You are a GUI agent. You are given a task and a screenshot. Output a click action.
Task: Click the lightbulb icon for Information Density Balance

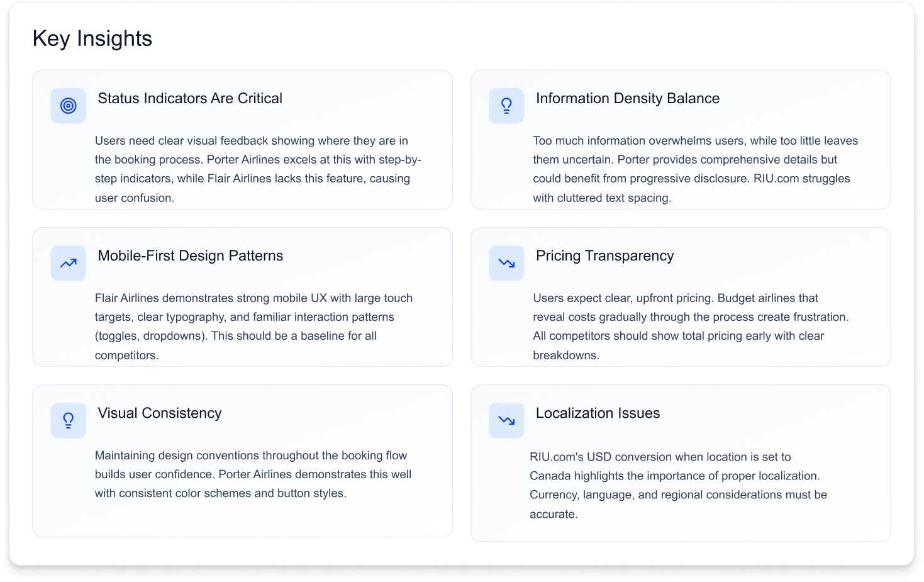[x=506, y=106]
